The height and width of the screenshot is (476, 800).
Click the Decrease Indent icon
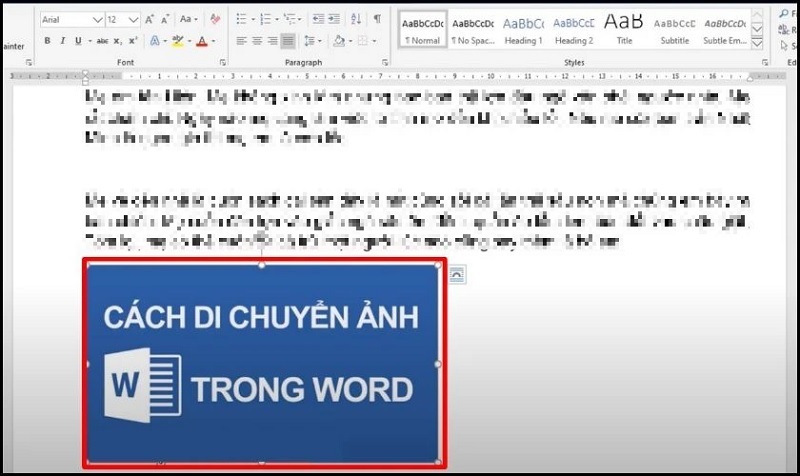(318, 19)
